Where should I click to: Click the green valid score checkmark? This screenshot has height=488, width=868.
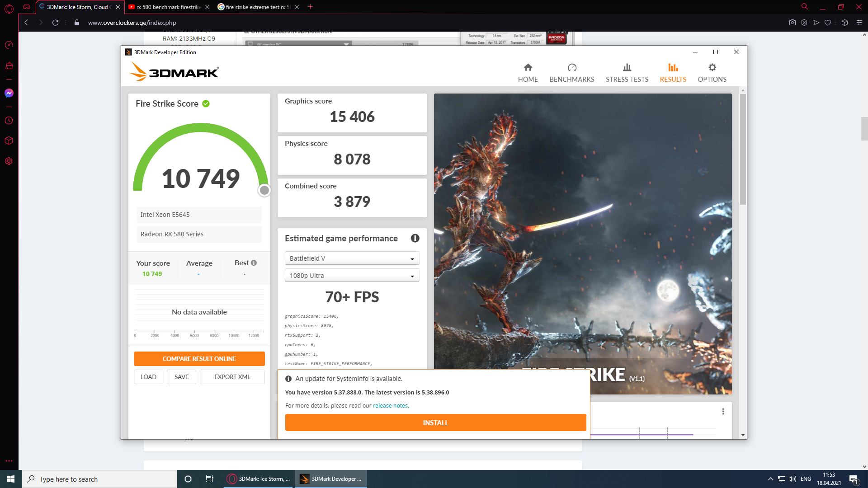click(206, 103)
